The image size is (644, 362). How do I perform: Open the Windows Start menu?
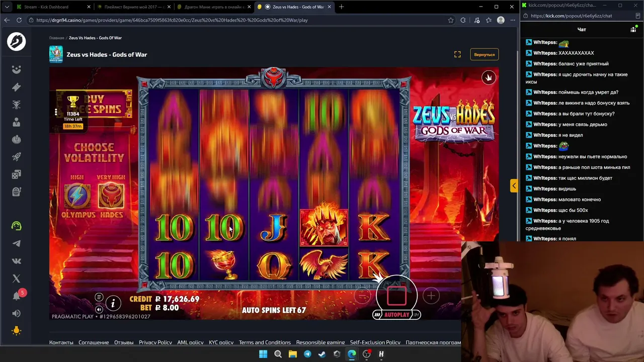tap(263, 354)
